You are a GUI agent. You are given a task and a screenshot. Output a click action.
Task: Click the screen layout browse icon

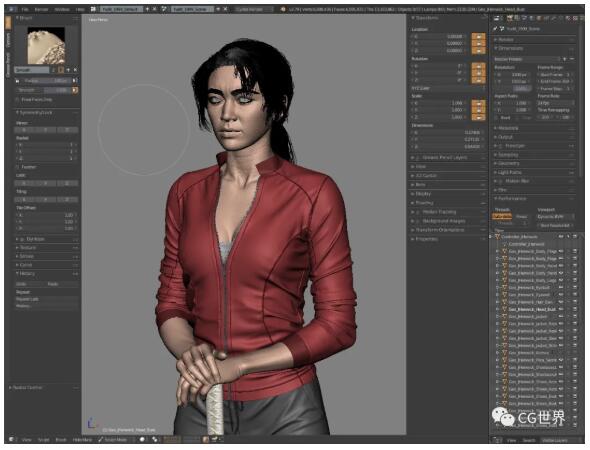tap(94, 9)
